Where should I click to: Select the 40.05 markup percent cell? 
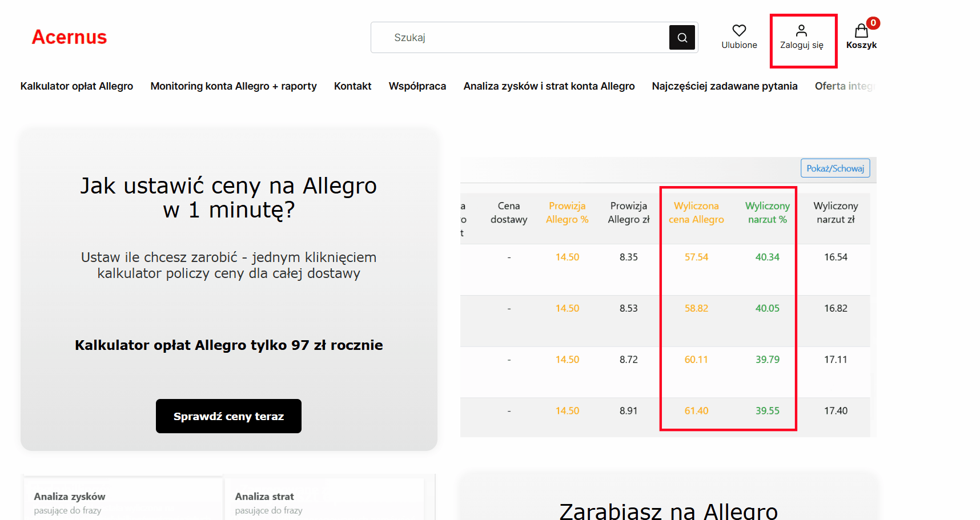[768, 308]
